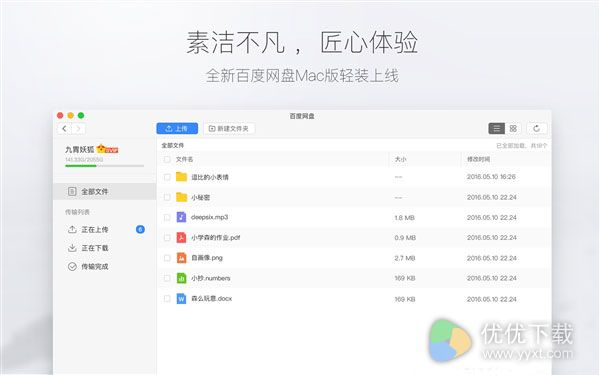
Task: Click the image icon of 自画像.png
Action: point(181,258)
